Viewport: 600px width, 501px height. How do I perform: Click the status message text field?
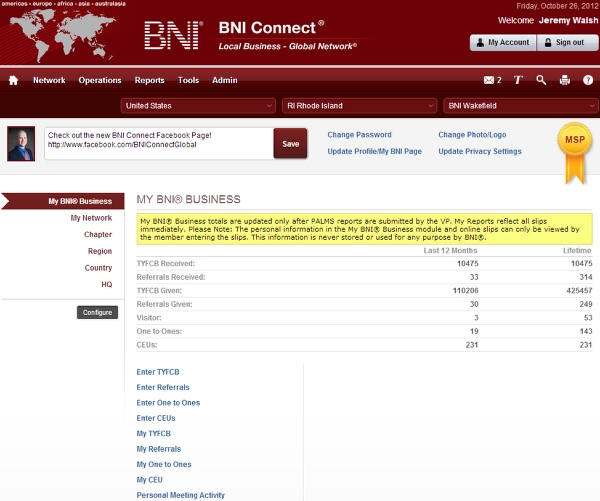click(158, 143)
